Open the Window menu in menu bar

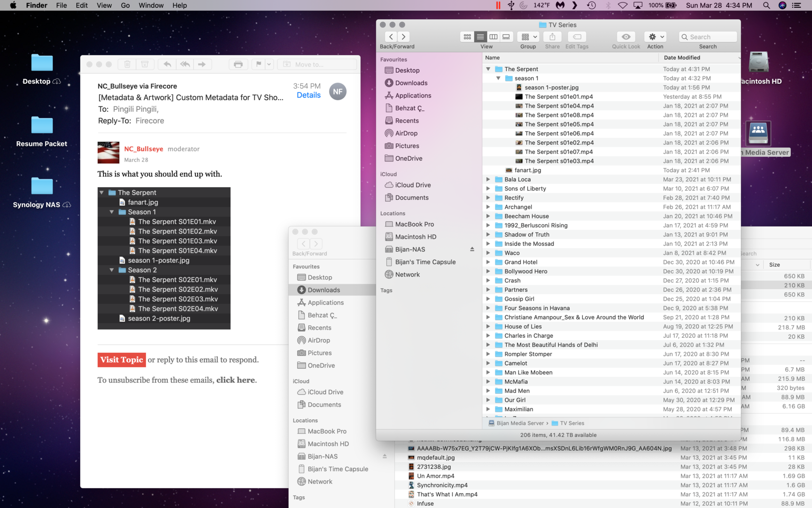click(x=151, y=5)
